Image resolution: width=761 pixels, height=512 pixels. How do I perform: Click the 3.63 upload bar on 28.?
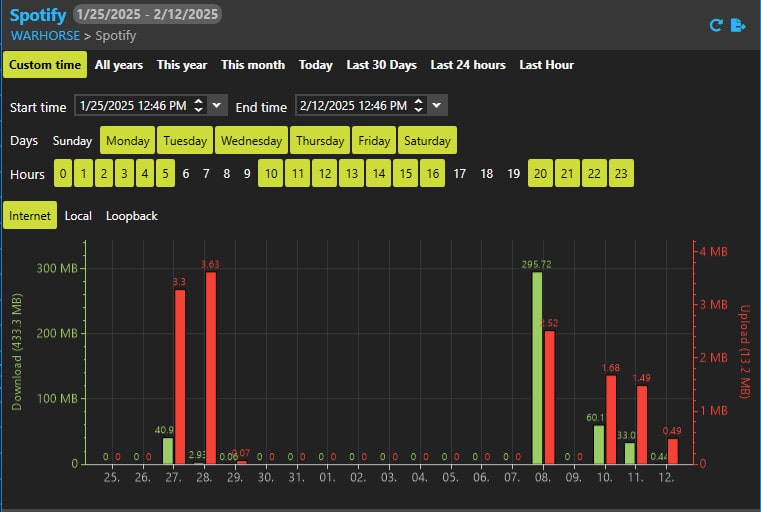(211, 368)
